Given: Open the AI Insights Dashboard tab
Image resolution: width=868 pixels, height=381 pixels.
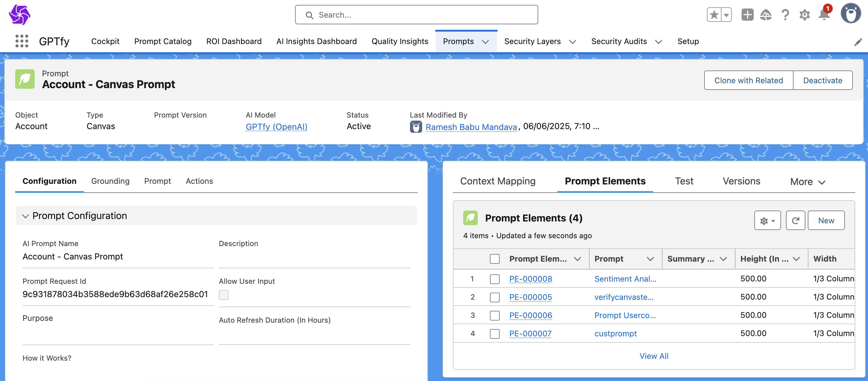Looking at the screenshot, I should pos(316,41).
